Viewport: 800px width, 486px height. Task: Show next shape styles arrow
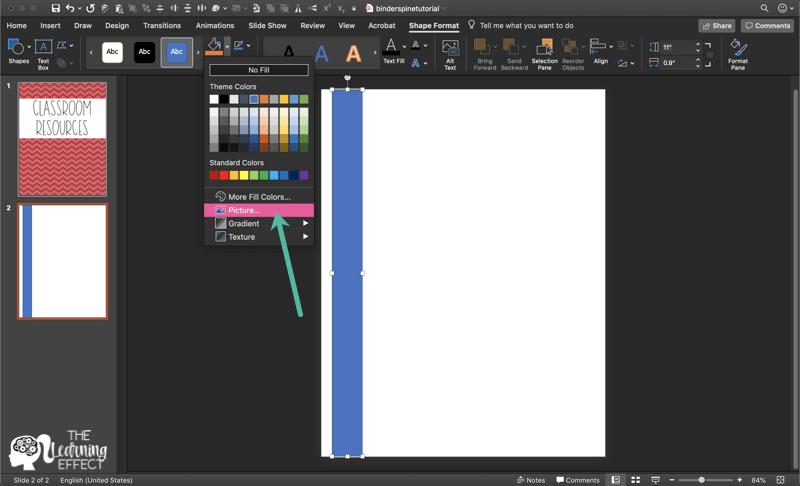coord(198,52)
